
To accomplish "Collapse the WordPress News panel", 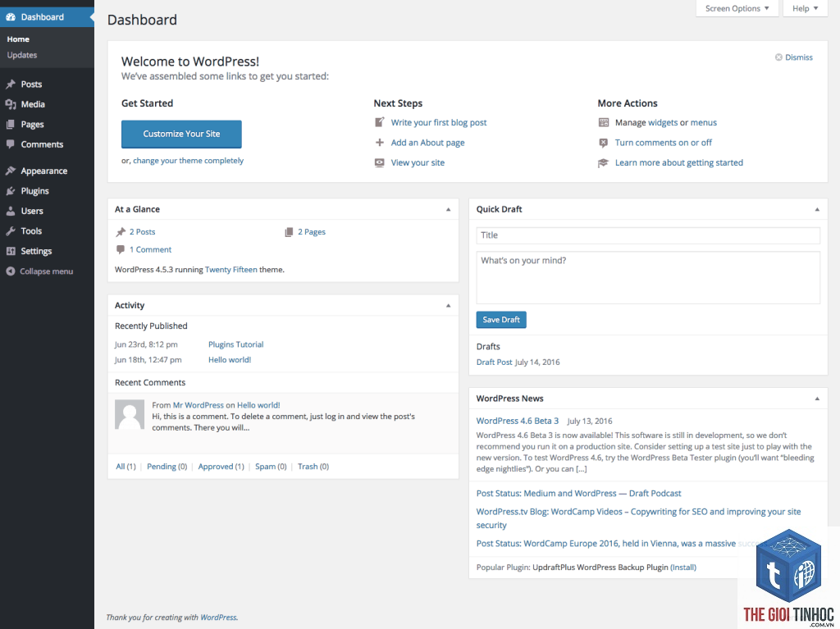I will tap(817, 399).
